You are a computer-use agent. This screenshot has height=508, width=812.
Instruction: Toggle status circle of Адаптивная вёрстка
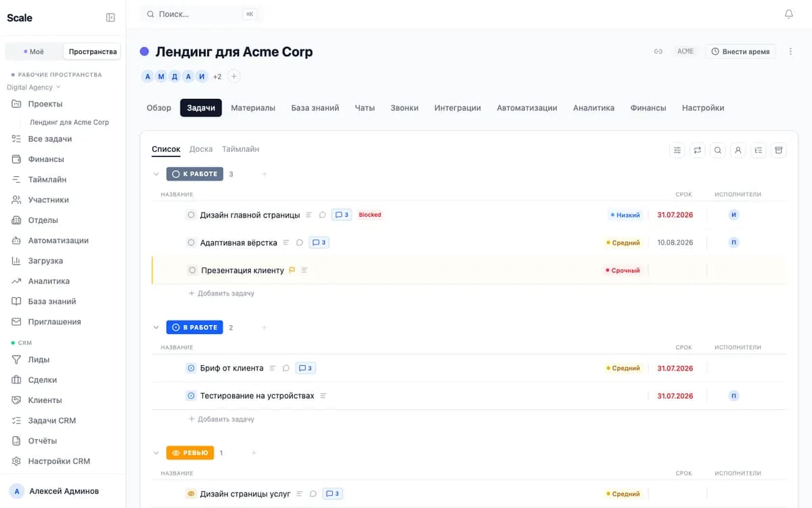click(x=191, y=242)
